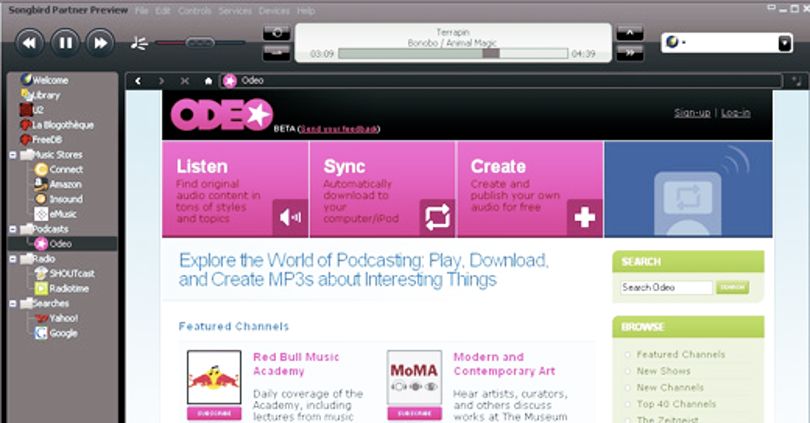Toggle the shuffle button below repeat
This screenshot has width=810, height=423.
(276, 52)
